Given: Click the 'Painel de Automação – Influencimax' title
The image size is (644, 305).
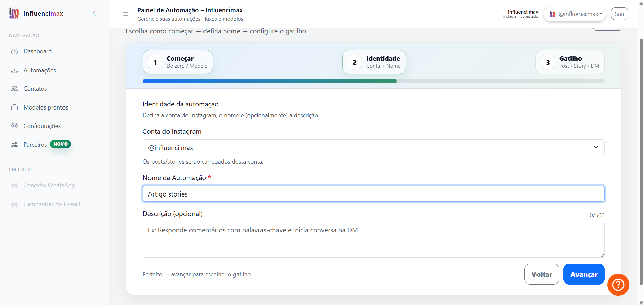Looking at the screenshot, I should click(190, 10).
